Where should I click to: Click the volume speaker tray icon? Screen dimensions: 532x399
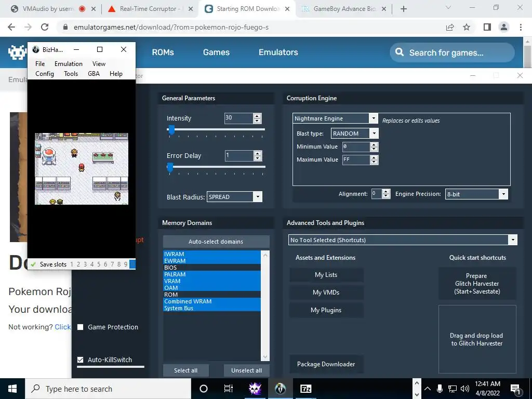[465, 389]
